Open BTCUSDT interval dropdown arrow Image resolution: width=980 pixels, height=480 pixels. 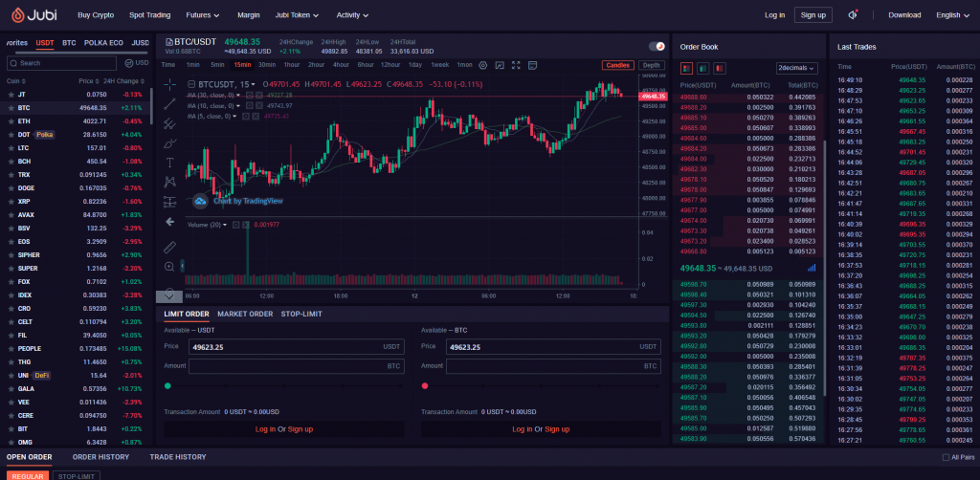[x=253, y=84]
